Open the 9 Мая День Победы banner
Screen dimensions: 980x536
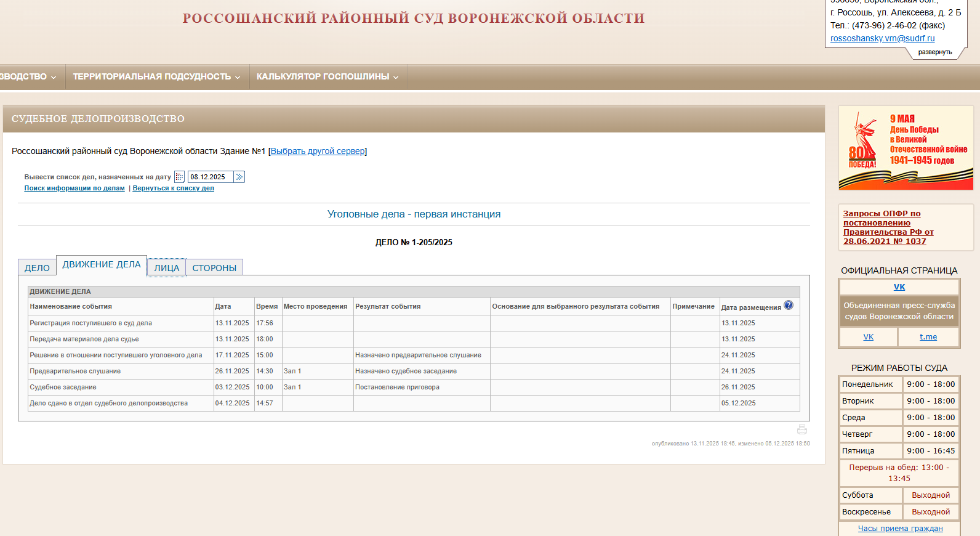coord(906,148)
